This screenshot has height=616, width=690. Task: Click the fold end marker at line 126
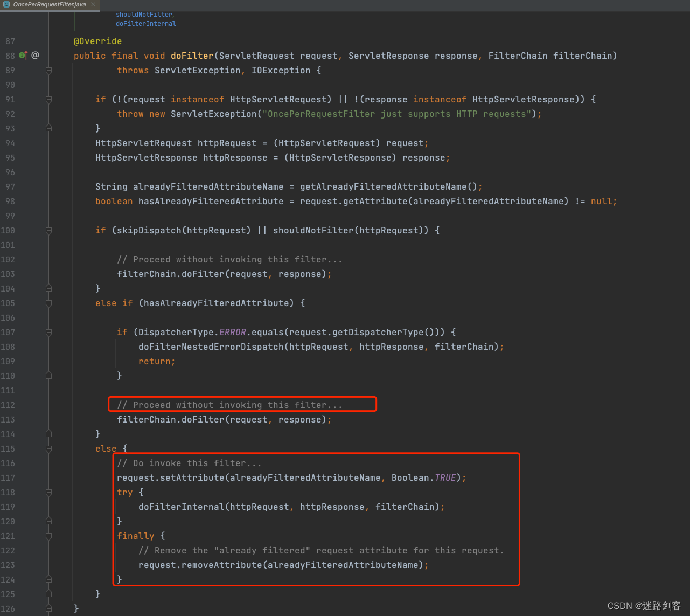click(48, 608)
